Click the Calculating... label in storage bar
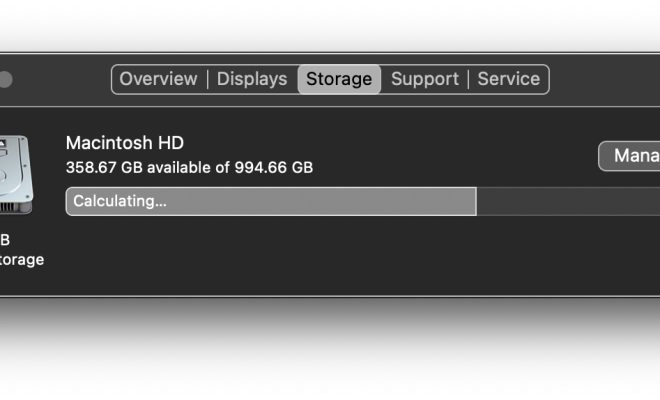 point(120,201)
